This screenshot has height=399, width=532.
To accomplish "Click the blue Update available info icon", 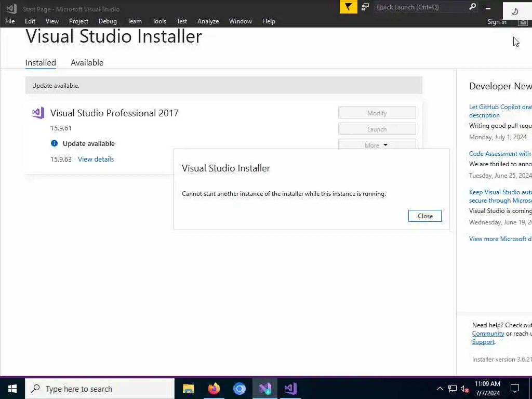I will coord(54,143).
